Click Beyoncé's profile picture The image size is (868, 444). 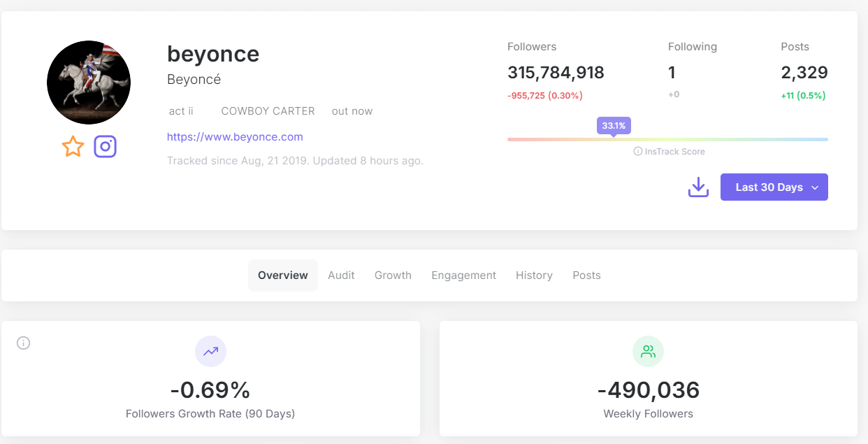89,83
